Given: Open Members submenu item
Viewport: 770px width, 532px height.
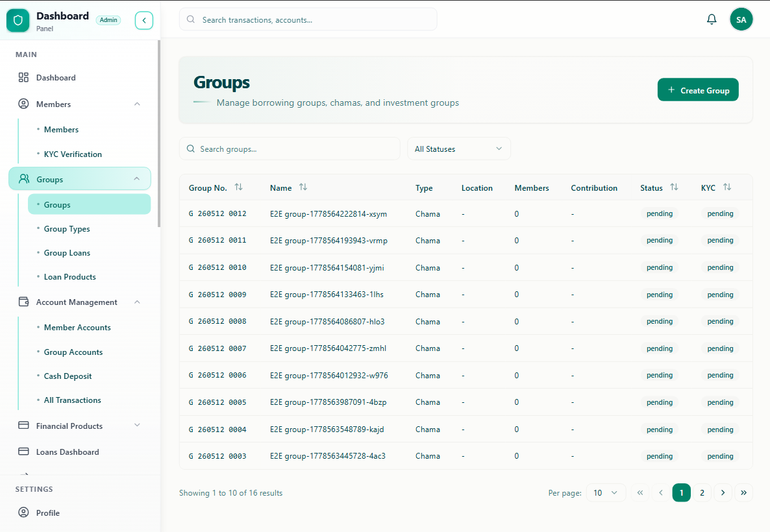Looking at the screenshot, I should coord(61,130).
